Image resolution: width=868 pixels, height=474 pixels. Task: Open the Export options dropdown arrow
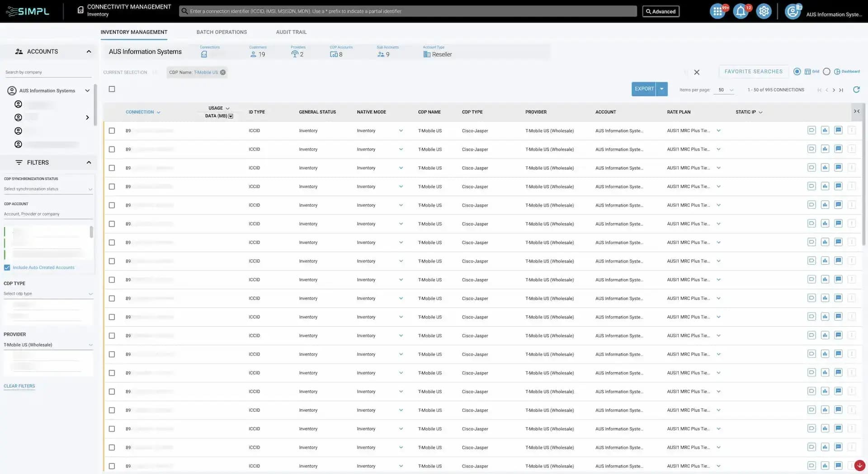tap(661, 89)
